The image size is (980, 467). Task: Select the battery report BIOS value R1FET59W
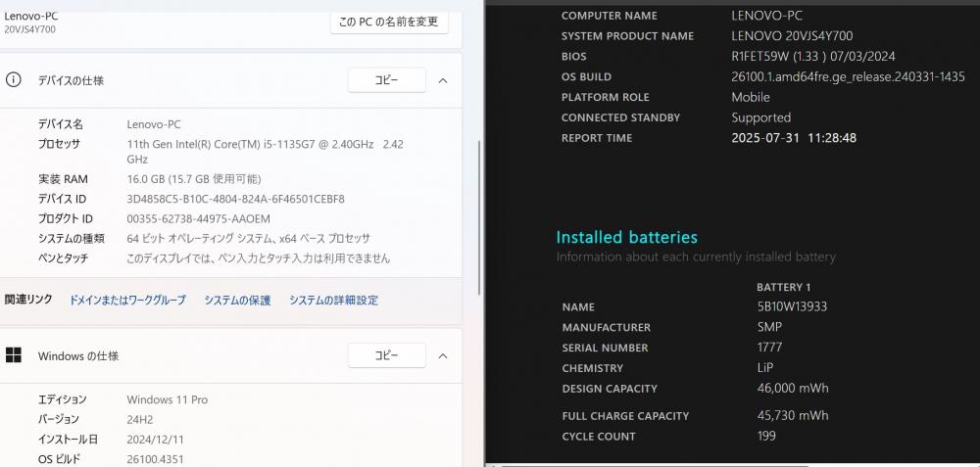coord(813,56)
